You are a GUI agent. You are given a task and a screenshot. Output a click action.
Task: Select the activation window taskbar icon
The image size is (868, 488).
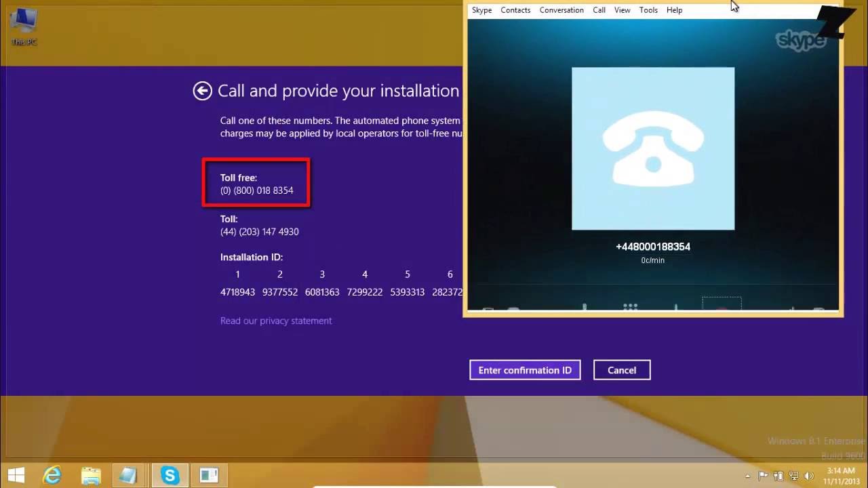tap(208, 475)
